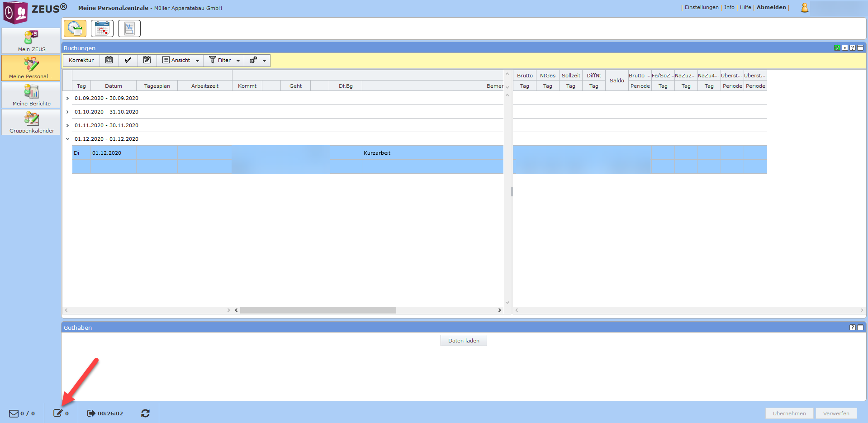The image size is (868, 423).
Task: Toggle green auto-refresh icon in Buchungen header
Action: click(837, 48)
